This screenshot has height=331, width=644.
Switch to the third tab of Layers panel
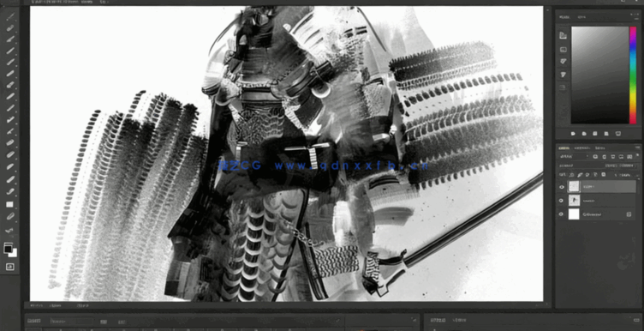pos(600,148)
